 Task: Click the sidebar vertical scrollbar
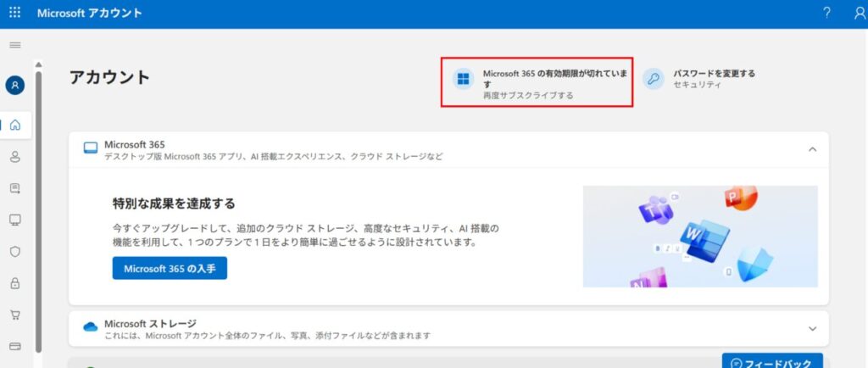pyautogui.click(x=38, y=210)
